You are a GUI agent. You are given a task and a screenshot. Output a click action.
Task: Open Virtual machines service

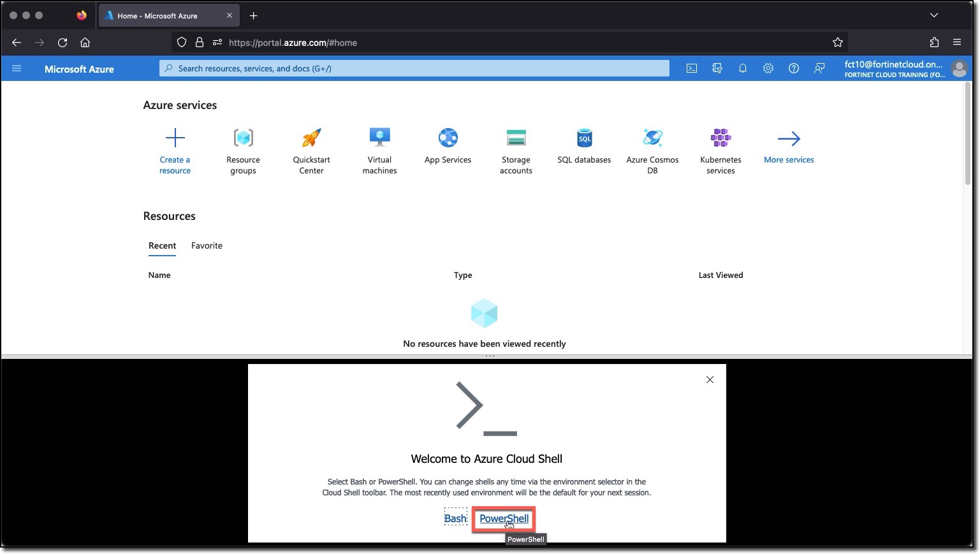tap(379, 151)
